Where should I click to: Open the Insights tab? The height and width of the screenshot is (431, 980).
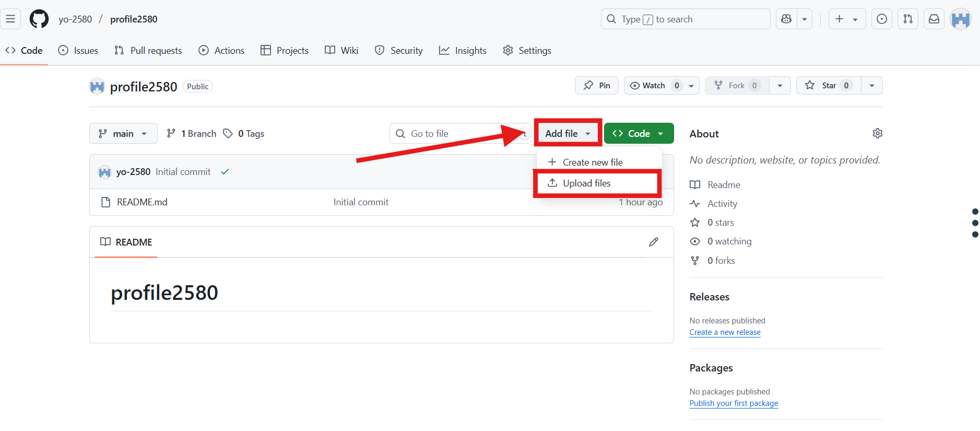click(x=463, y=51)
